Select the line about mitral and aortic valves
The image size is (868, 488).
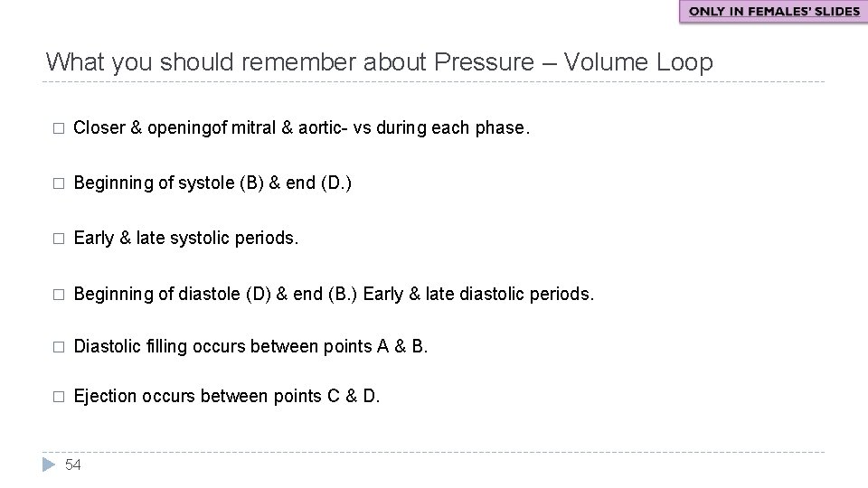click(x=302, y=128)
